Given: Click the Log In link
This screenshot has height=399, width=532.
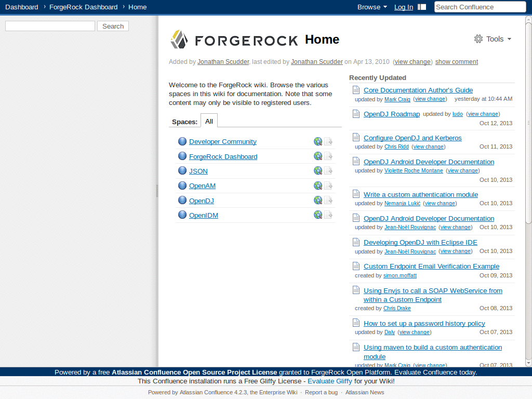Looking at the screenshot, I should point(403,7).
